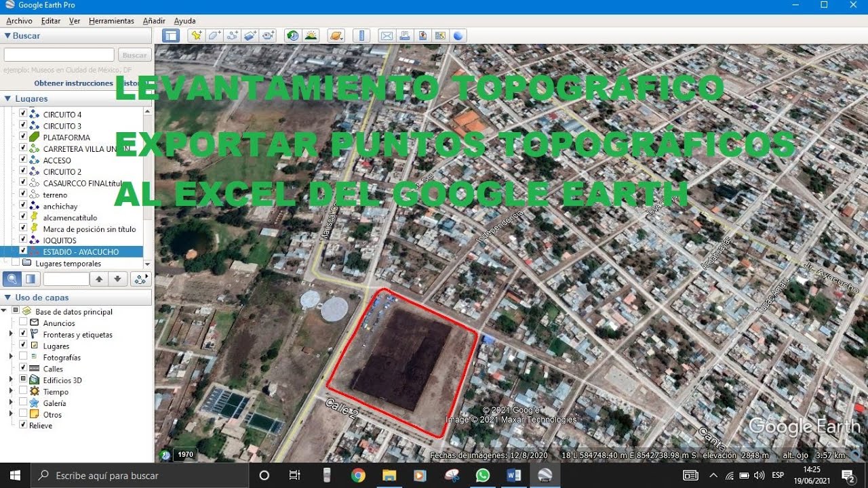Open the Herramientas menu
This screenshot has width=868, height=488.
coord(111,21)
